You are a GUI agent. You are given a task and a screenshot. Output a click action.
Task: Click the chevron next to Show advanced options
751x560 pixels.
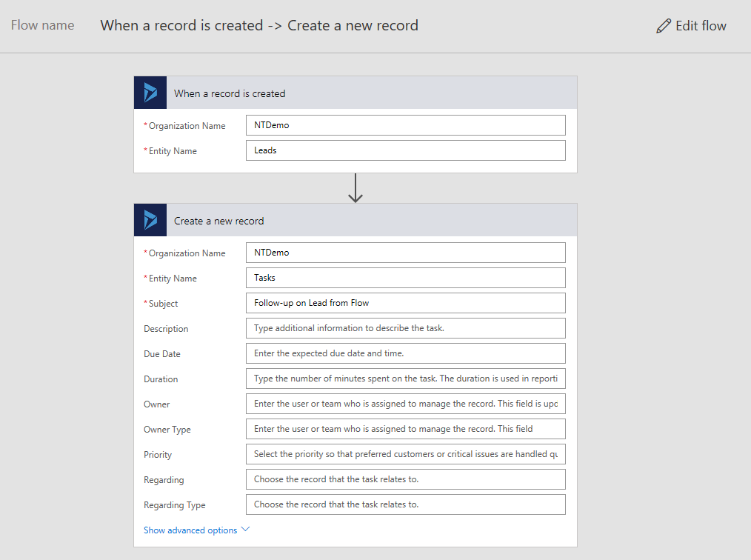pos(246,530)
